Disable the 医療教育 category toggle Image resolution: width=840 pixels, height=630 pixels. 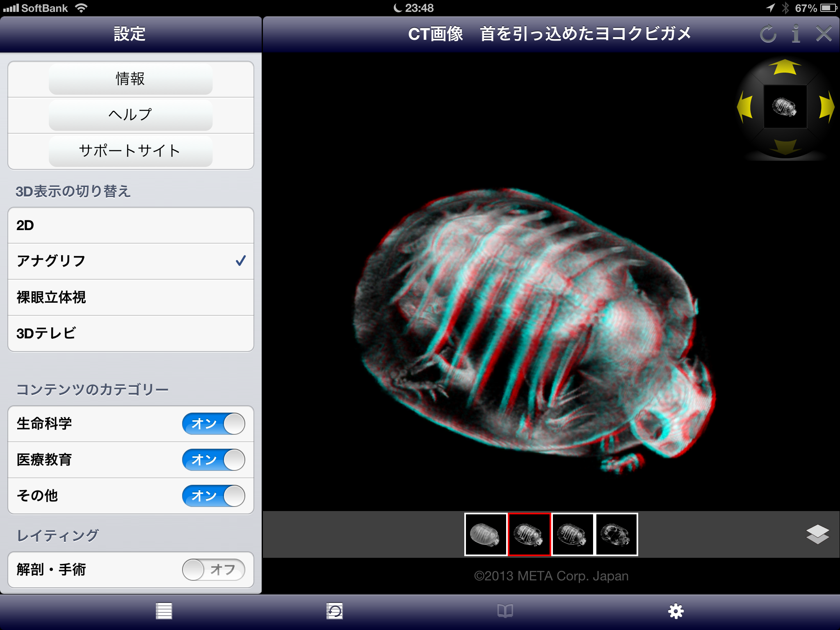(213, 460)
